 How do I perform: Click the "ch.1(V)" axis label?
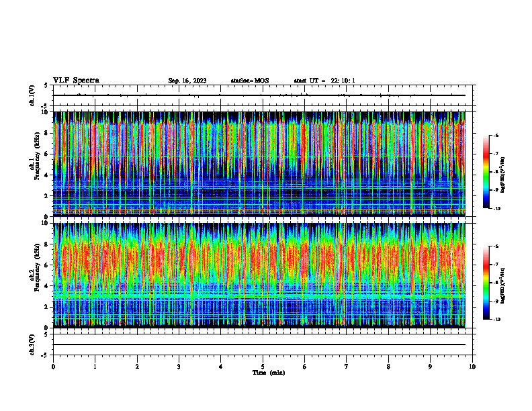32,95
